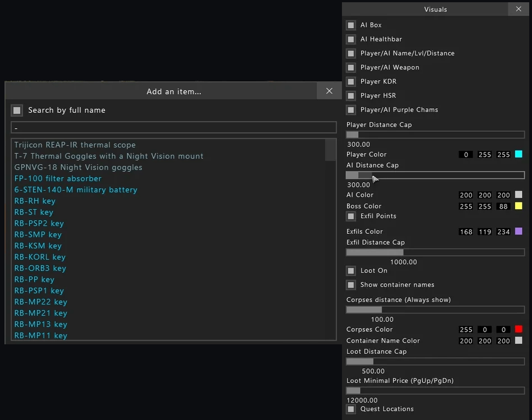Select GPNVG-18 Night Vision goggles
The width and height of the screenshot is (532, 420).
pyautogui.click(x=78, y=167)
